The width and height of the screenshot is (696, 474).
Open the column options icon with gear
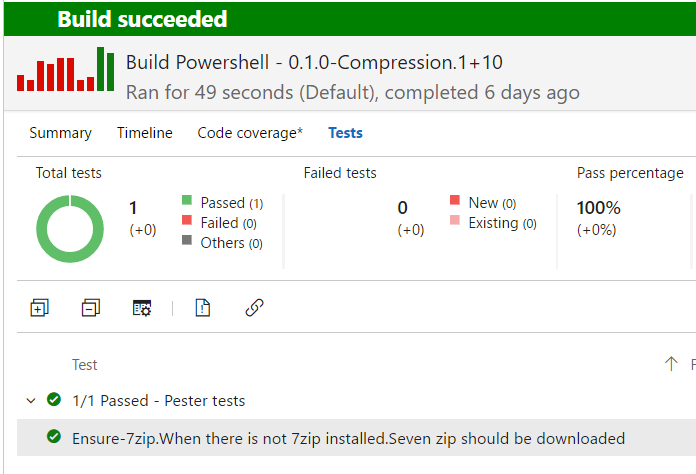click(142, 308)
